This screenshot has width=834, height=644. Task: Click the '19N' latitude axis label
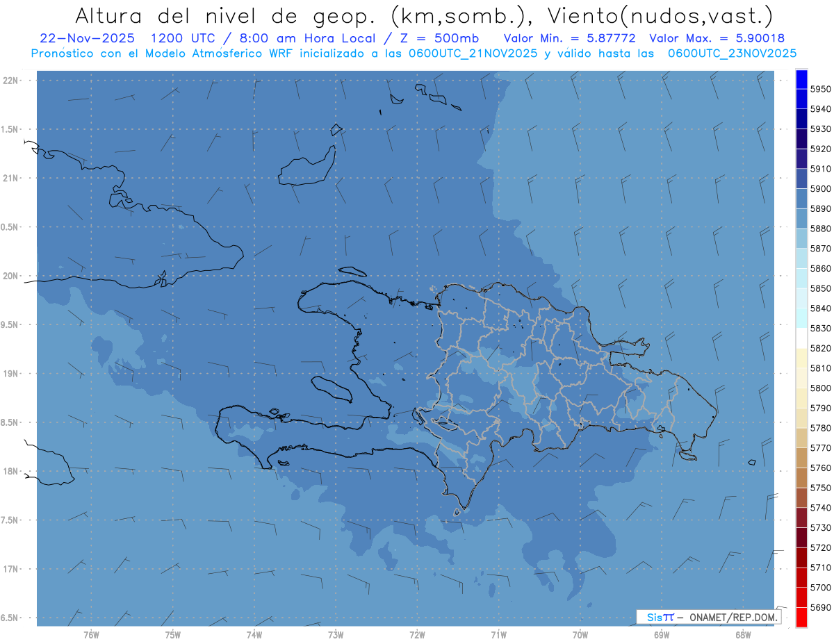[x=12, y=374]
